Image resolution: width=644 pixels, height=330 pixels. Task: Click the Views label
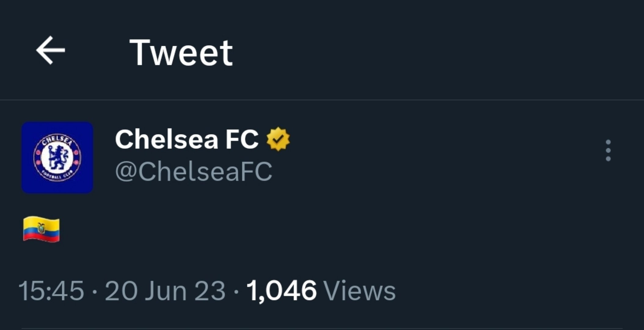(x=359, y=291)
